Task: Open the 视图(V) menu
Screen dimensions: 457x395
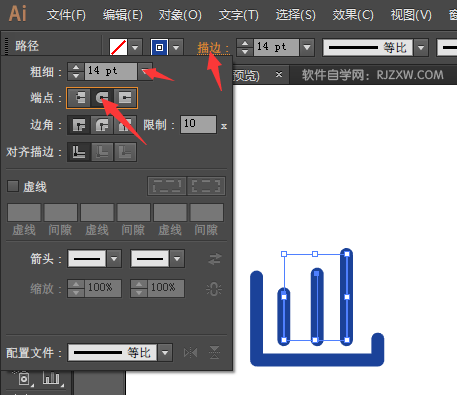Action: [x=411, y=15]
